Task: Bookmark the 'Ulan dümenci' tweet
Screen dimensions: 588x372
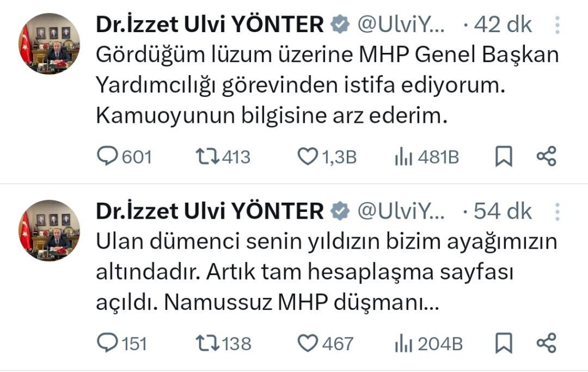Action: click(x=504, y=343)
